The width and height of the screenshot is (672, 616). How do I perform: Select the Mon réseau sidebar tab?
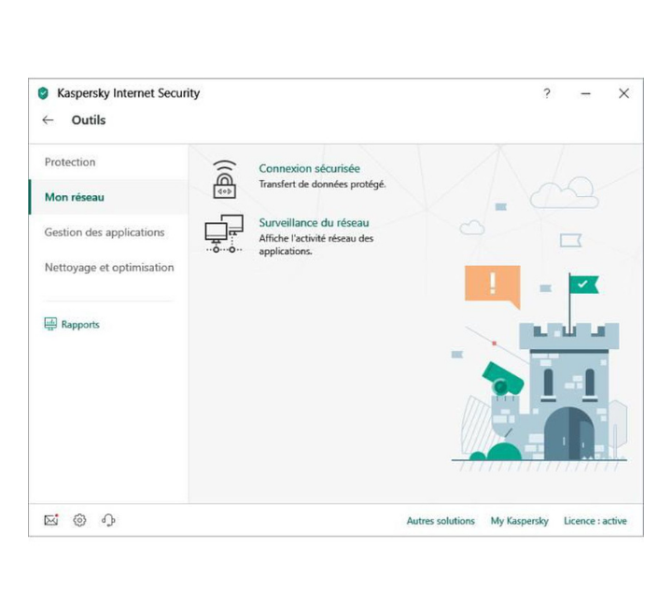pyautogui.click(x=75, y=197)
